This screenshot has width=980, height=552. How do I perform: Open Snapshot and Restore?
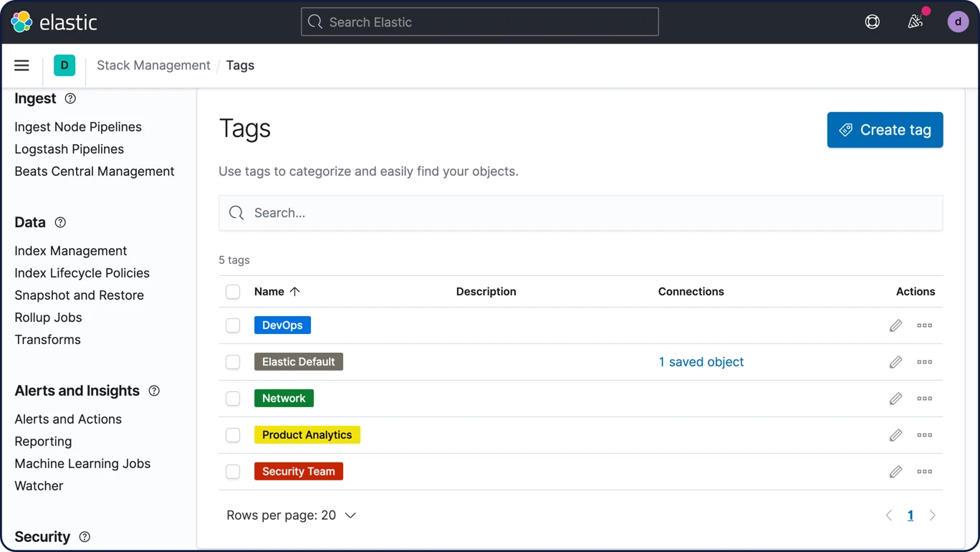[80, 295]
